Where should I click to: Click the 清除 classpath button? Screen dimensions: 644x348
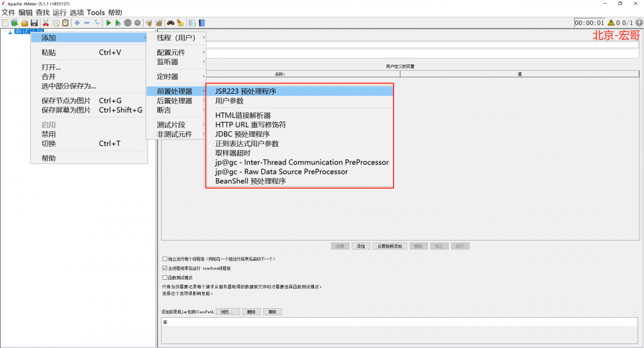(272, 312)
